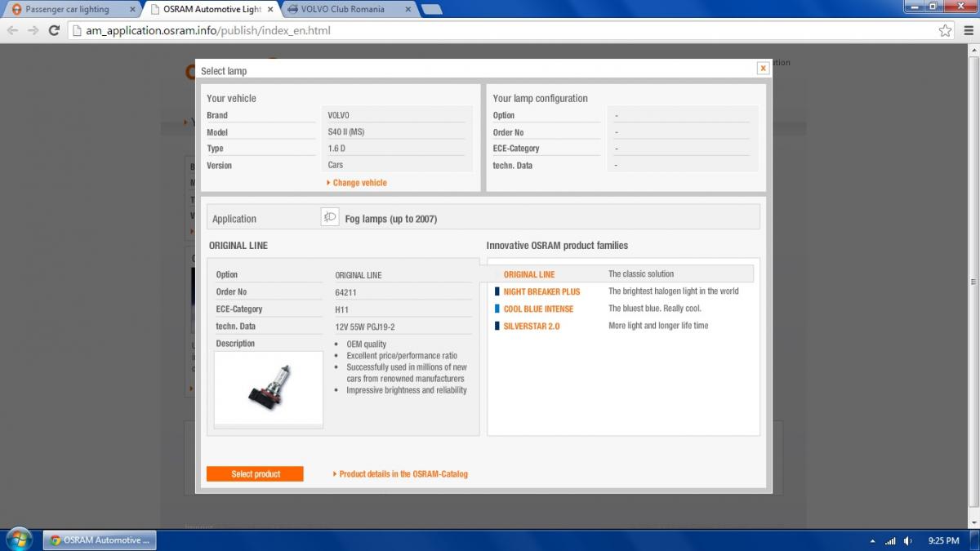Click 'The brightest halogen light in the world'
The width and height of the screenshot is (980, 551).
point(674,291)
